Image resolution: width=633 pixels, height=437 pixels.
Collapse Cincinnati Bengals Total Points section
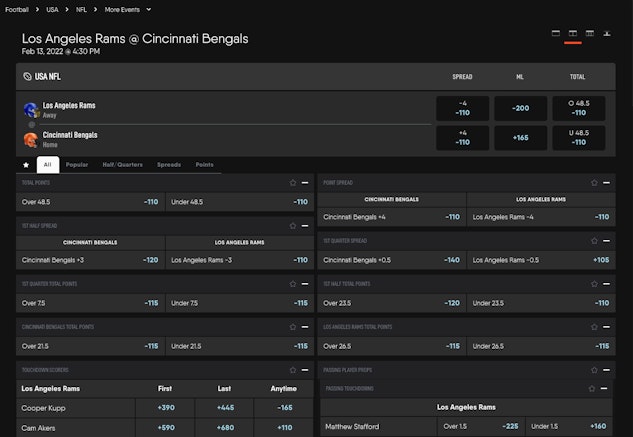[x=305, y=327]
